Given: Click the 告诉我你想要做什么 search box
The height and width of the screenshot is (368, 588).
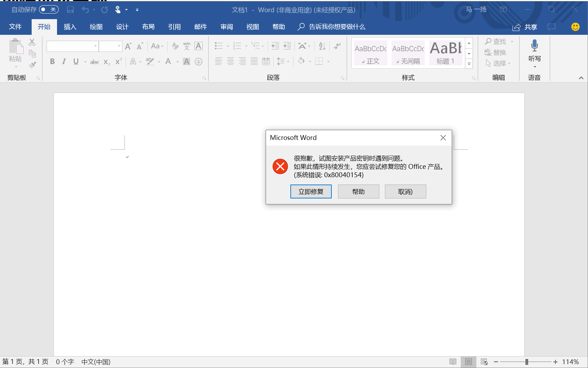Looking at the screenshot, I should point(332,27).
